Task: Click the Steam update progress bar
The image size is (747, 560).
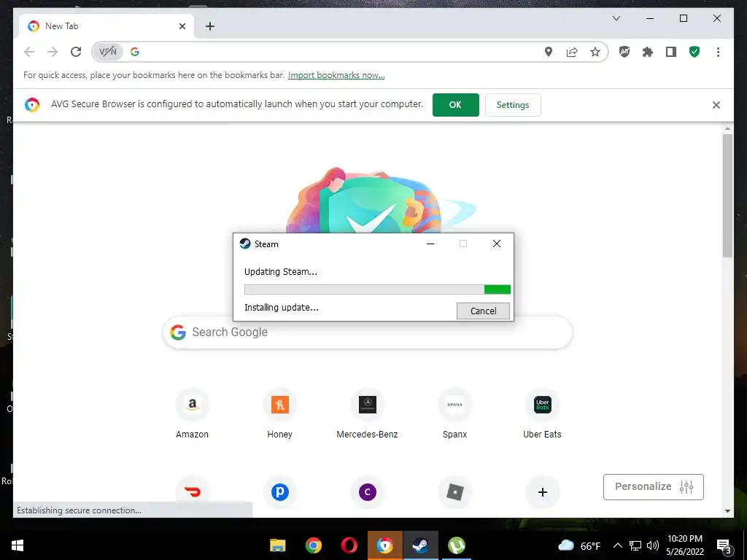Action: 377,289
